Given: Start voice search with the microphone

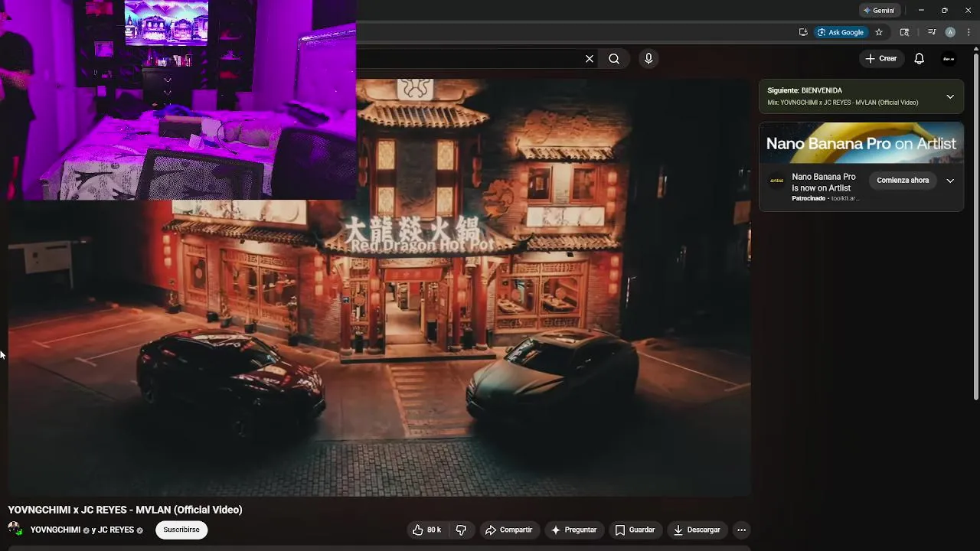Looking at the screenshot, I should pos(648,59).
